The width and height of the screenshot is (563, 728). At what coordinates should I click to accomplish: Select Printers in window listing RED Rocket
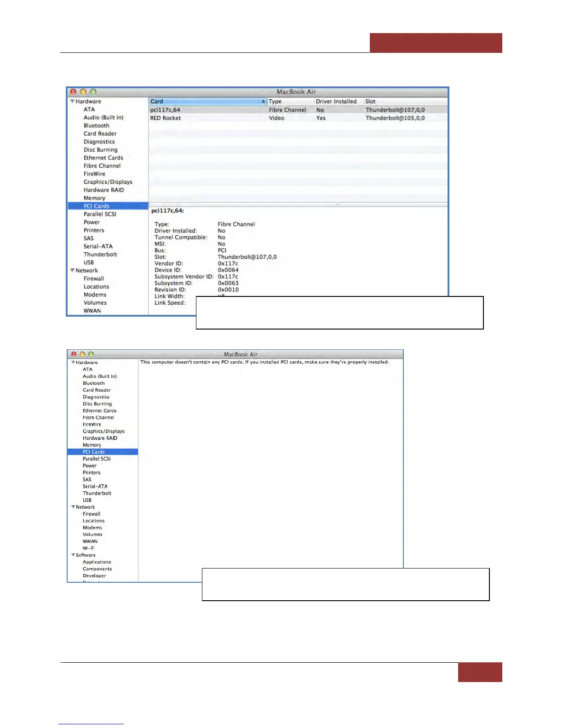tap(94, 230)
